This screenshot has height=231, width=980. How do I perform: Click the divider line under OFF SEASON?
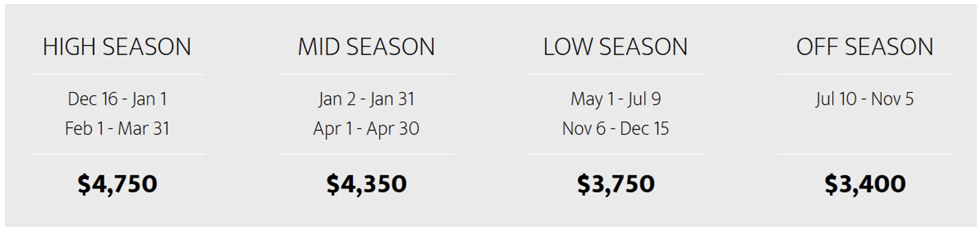(864, 74)
